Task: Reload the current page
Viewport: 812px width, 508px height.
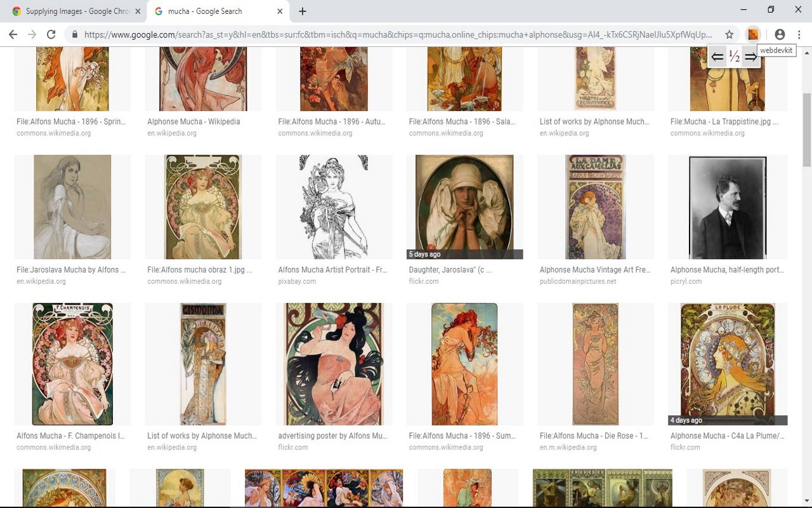Action: 51,34
